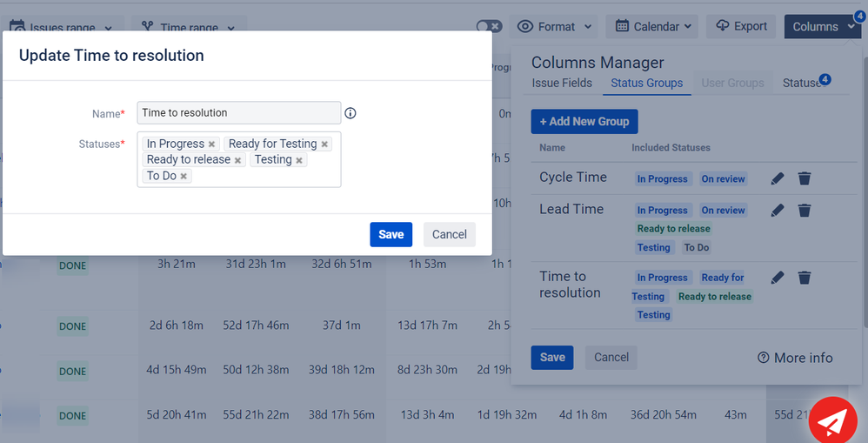Click Export cloud download button
Screen dimensions: 868x443
tap(741, 27)
